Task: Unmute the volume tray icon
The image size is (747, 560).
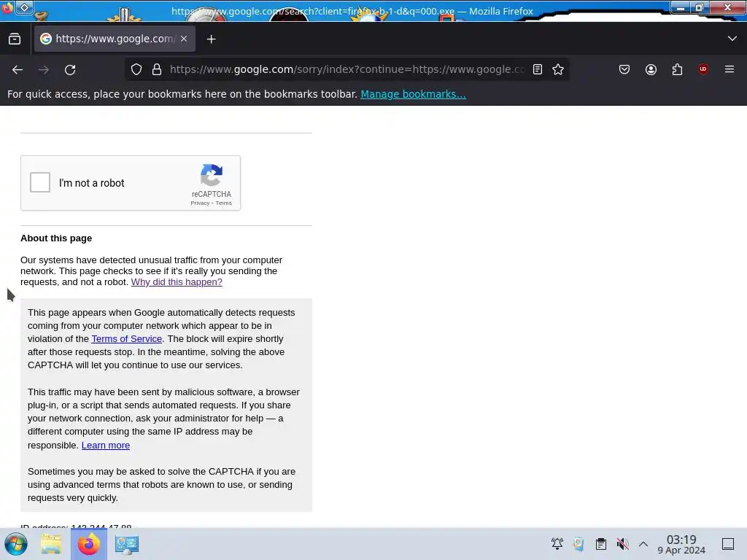Action: 622,544
